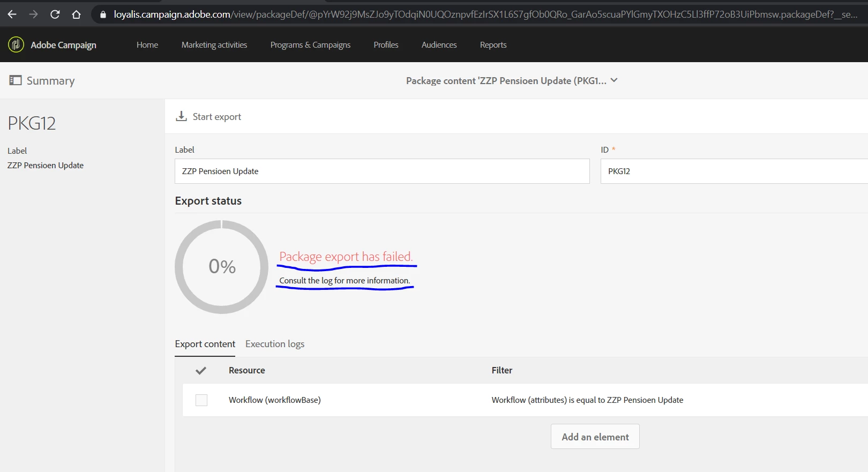The height and width of the screenshot is (472, 868).
Task: Go forward with browser forward arrow
Action: pyautogui.click(x=33, y=14)
